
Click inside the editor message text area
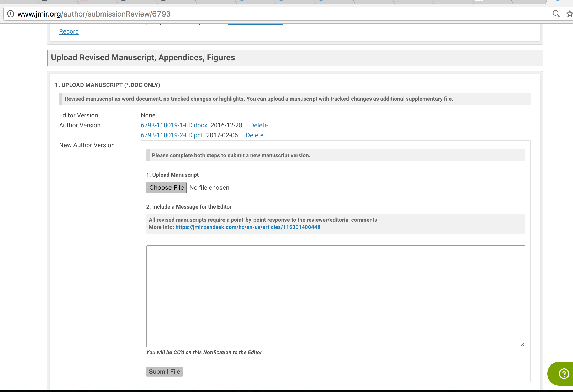(x=336, y=296)
